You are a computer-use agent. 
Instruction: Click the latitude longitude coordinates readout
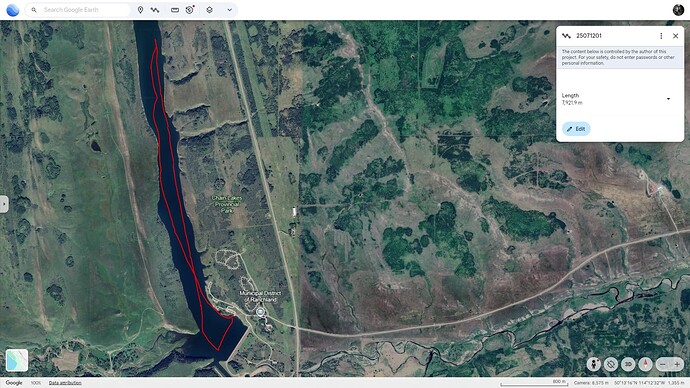click(639, 383)
